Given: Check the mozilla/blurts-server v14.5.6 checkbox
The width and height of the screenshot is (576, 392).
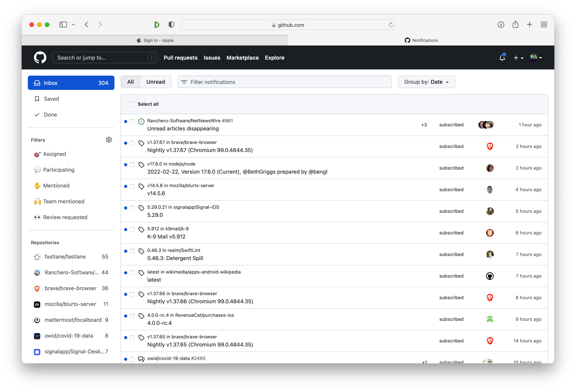Looking at the screenshot, I should coord(133,187).
